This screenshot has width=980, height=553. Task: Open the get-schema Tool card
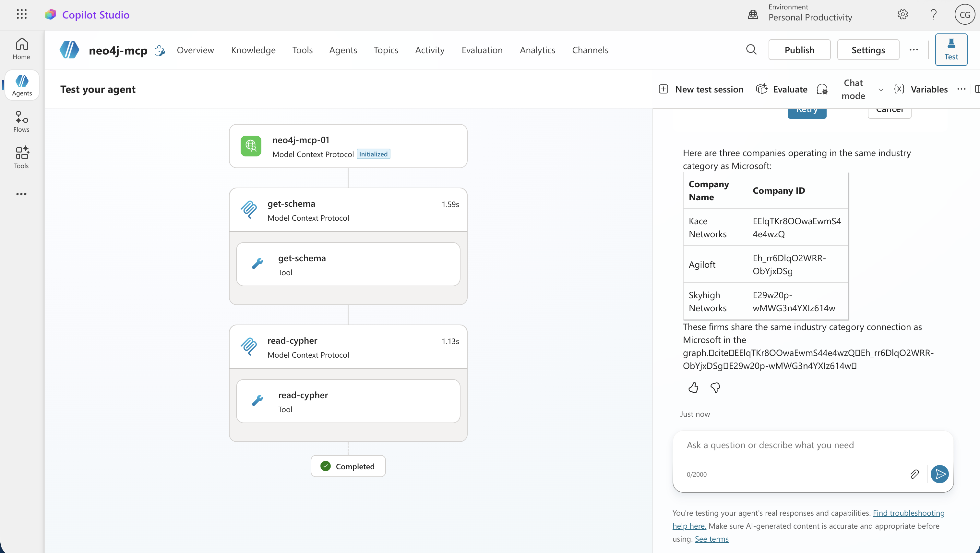[x=348, y=264]
